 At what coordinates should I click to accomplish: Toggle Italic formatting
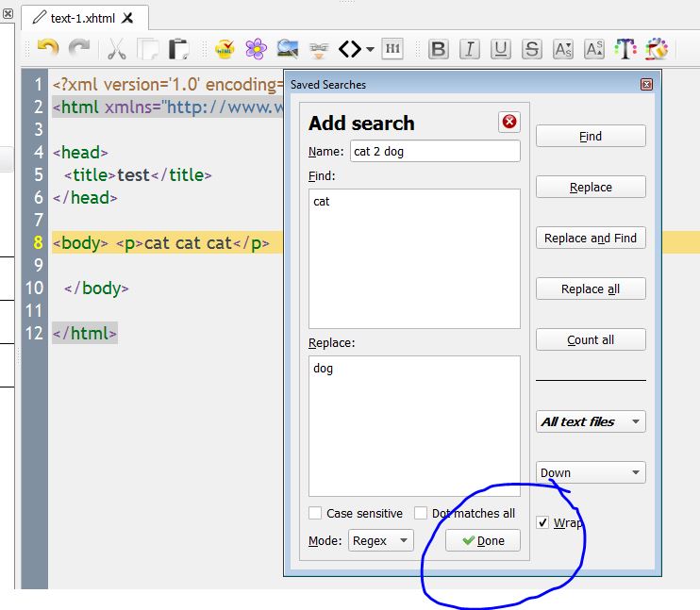click(470, 49)
